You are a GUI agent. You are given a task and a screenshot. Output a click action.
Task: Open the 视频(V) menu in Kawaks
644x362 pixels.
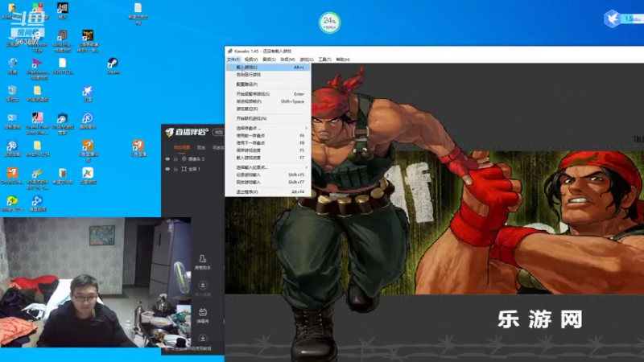(x=251, y=60)
